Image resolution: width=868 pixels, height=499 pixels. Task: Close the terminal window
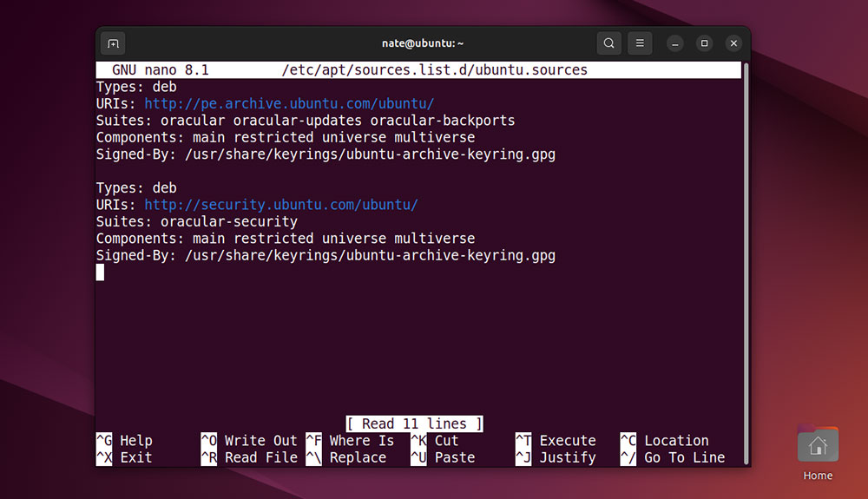tap(733, 43)
